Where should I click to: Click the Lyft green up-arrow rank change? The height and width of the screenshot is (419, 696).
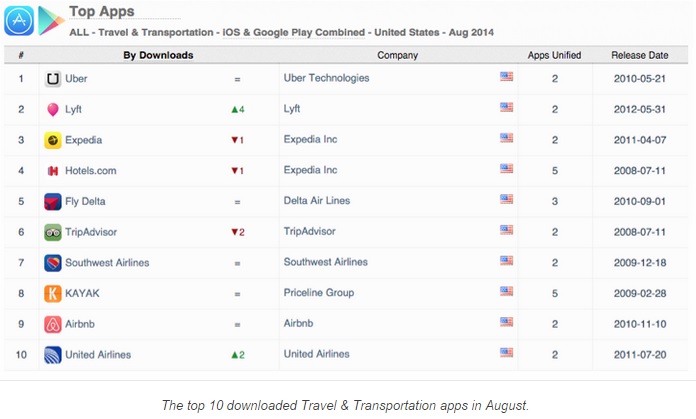pos(237,109)
